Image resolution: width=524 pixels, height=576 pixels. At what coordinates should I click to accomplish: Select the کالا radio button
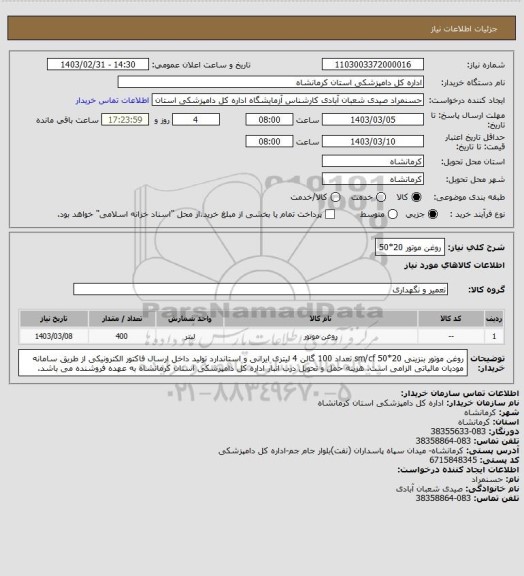pos(416,197)
